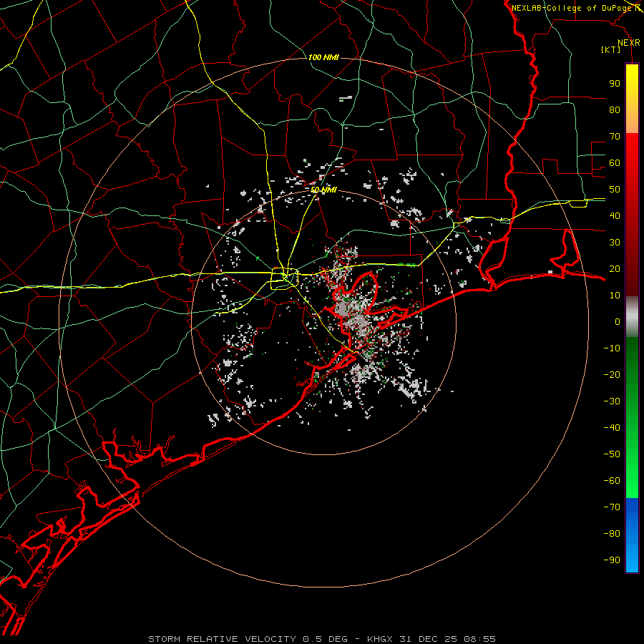Screen dimensions: 644x644
Task: Select the 50 NMI range ring label
Action: [323, 190]
